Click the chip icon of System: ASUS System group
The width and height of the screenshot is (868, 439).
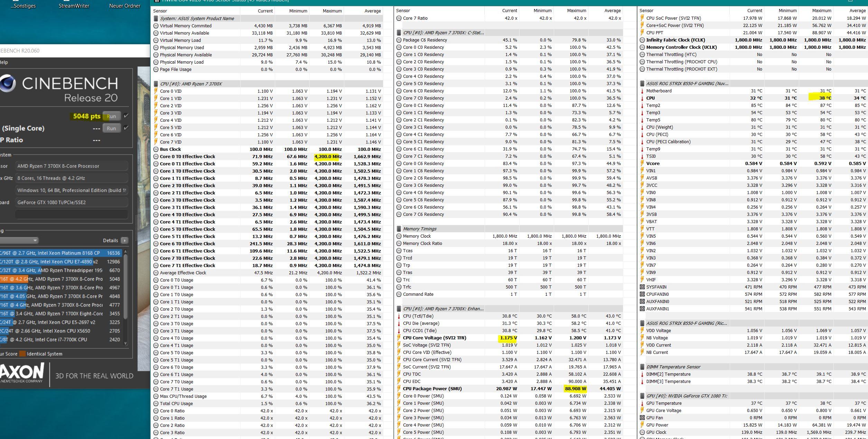156,18
